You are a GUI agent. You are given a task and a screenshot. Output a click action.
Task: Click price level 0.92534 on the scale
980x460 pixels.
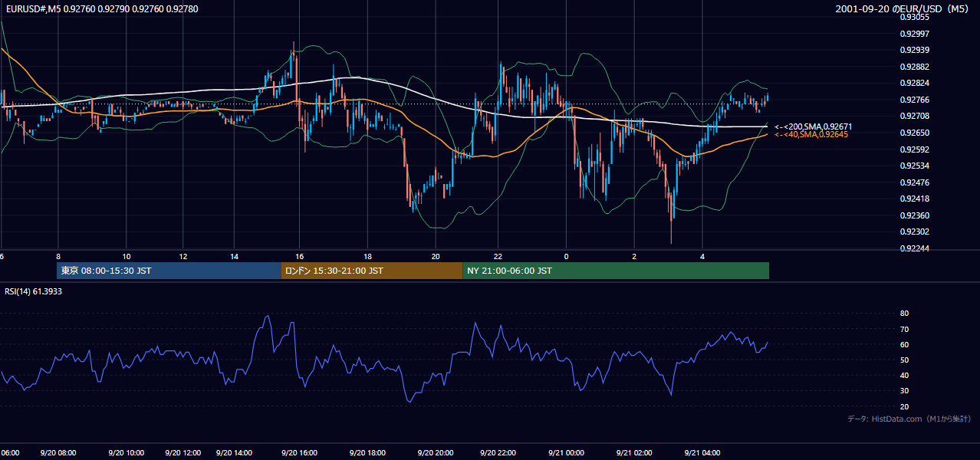tap(914, 166)
